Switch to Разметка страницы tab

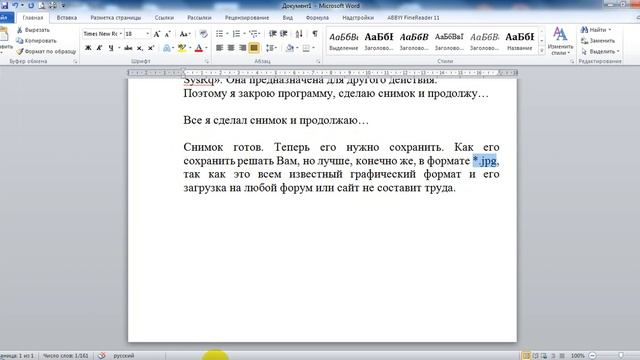pyautogui.click(x=116, y=18)
